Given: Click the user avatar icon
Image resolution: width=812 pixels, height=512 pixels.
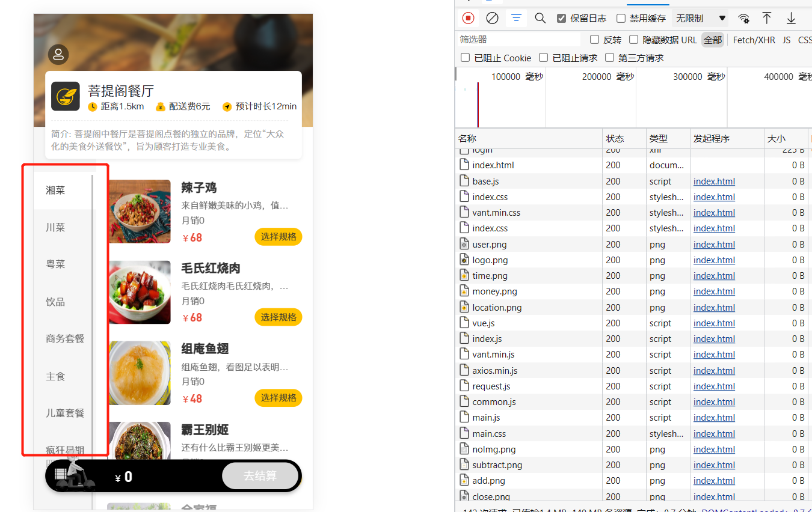Looking at the screenshot, I should click(58, 55).
